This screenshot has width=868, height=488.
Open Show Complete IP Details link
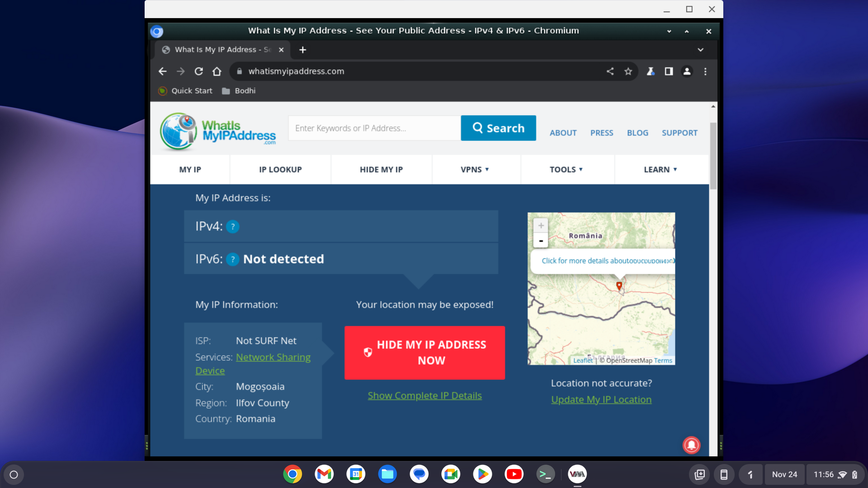tap(425, 396)
